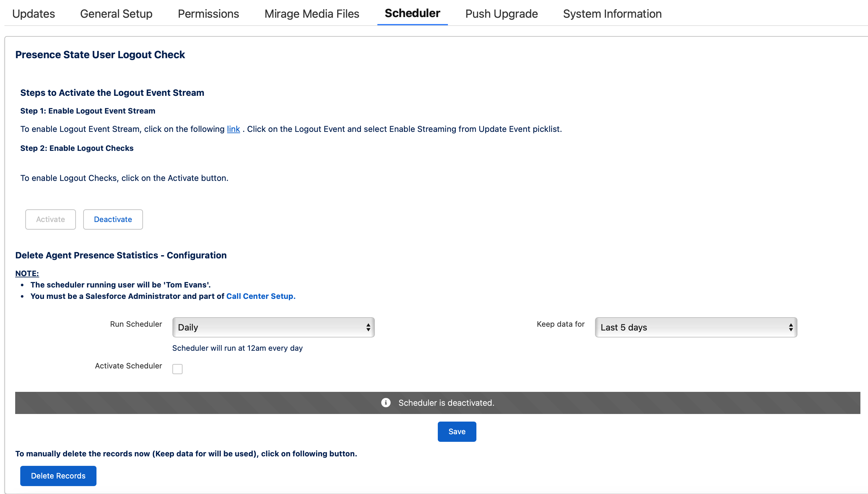Click the Deactivate button
Image resolution: width=868 pixels, height=494 pixels.
(x=113, y=219)
